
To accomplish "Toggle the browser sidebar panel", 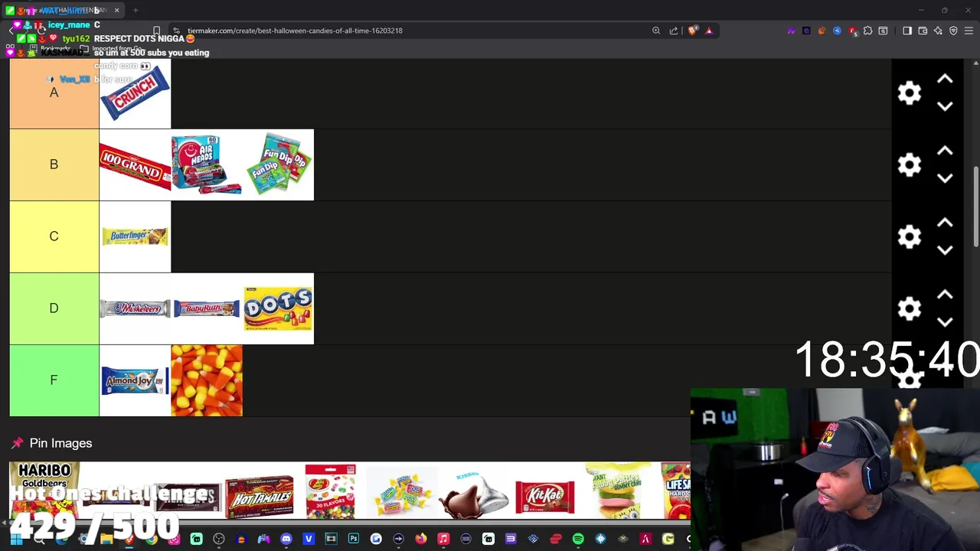I will pyautogui.click(x=907, y=31).
